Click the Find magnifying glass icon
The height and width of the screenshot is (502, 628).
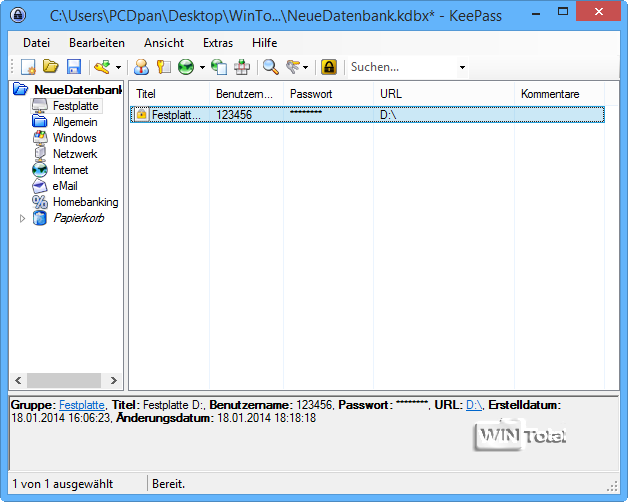pyautogui.click(x=271, y=67)
